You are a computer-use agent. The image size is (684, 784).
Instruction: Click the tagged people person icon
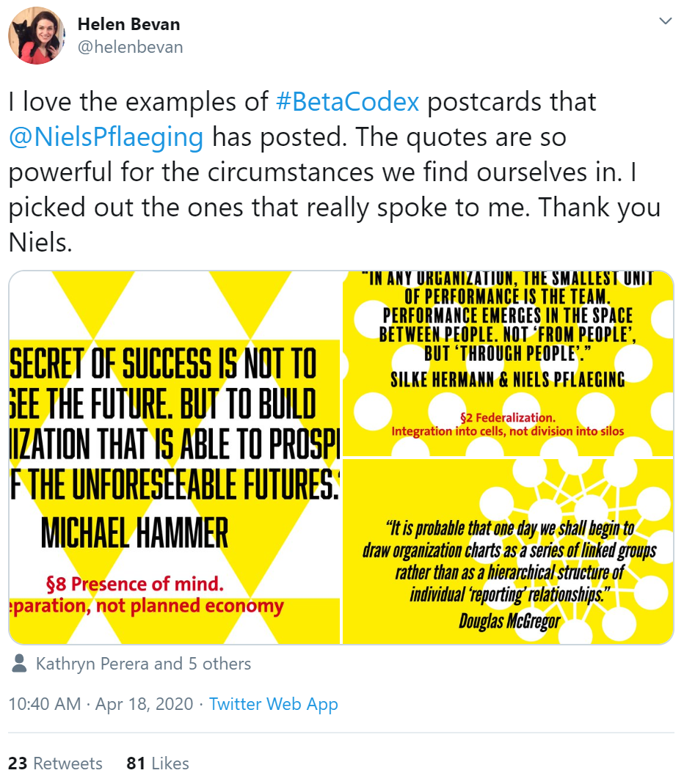[x=19, y=664]
